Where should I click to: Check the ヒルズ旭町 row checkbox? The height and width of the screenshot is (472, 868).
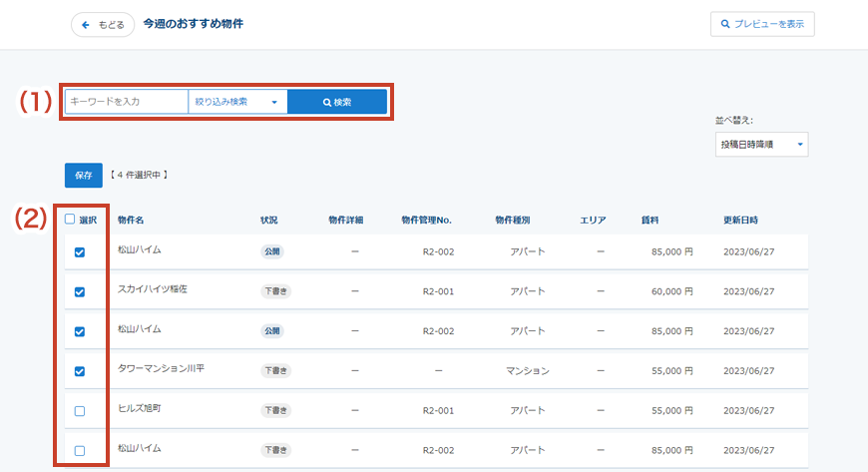point(80,411)
